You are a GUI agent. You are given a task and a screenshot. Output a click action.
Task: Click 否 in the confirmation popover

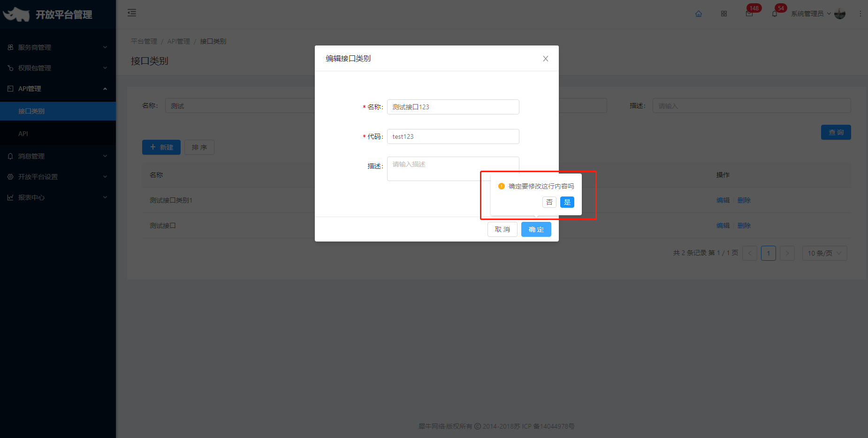coord(549,202)
